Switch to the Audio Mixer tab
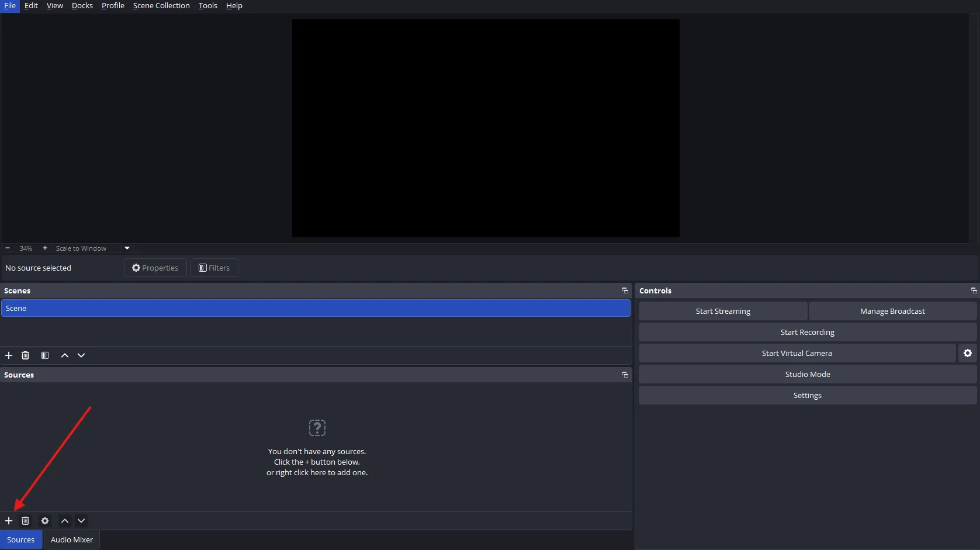 coord(71,539)
